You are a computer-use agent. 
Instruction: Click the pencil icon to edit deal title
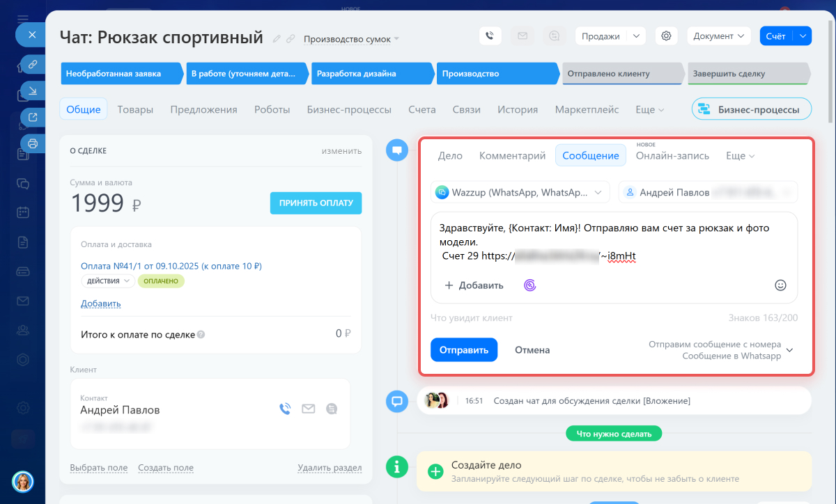pos(277,39)
